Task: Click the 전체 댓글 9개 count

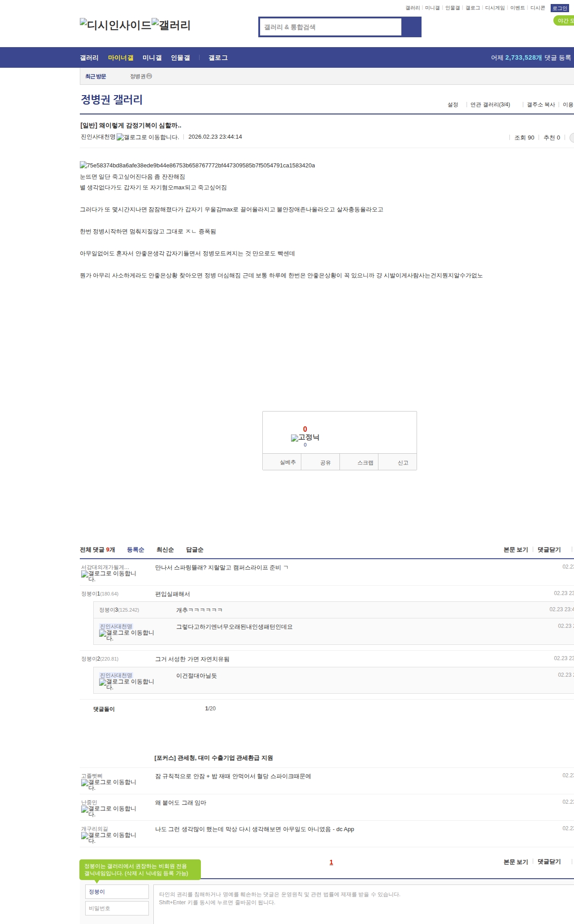Action: pos(97,550)
